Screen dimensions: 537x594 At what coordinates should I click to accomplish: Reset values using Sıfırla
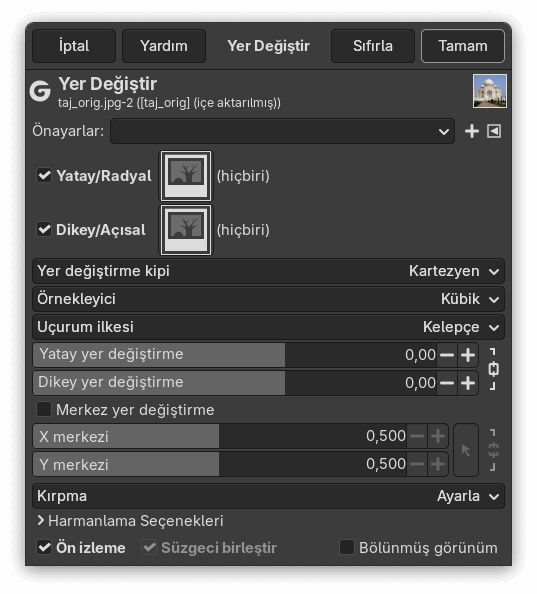tap(373, 46)
